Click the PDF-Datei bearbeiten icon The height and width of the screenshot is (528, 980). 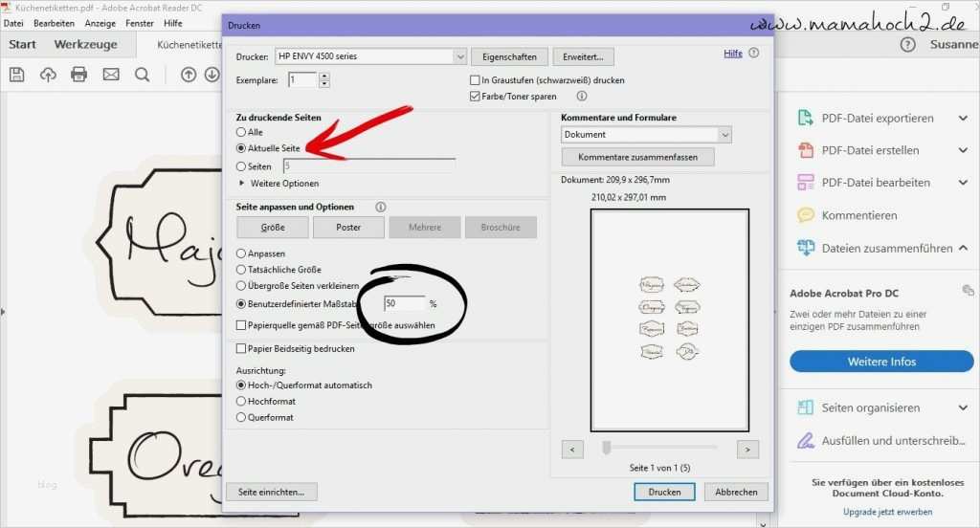(805, 183)
